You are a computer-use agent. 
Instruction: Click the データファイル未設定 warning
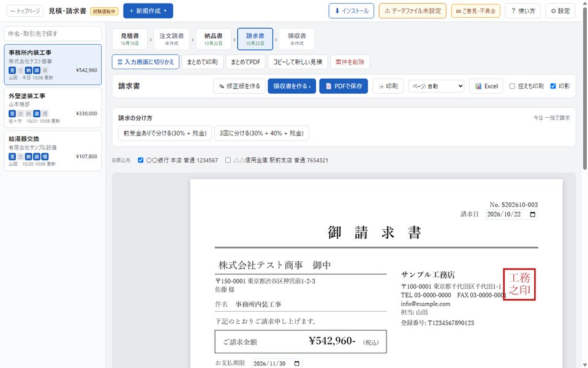[x=412, y=11]
